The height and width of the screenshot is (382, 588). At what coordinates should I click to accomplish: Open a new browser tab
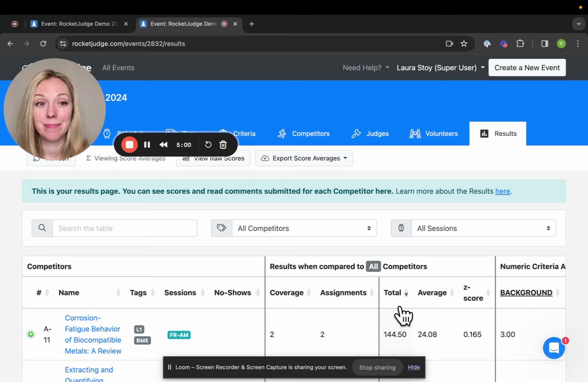[x=251, y=24]
